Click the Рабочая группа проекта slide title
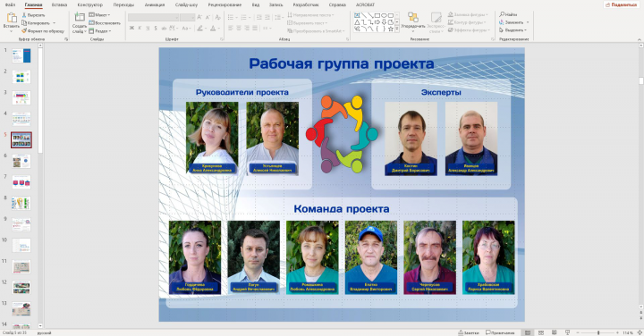Image resolution: width=644 pixels, height=336 pixels. [342, 63]
